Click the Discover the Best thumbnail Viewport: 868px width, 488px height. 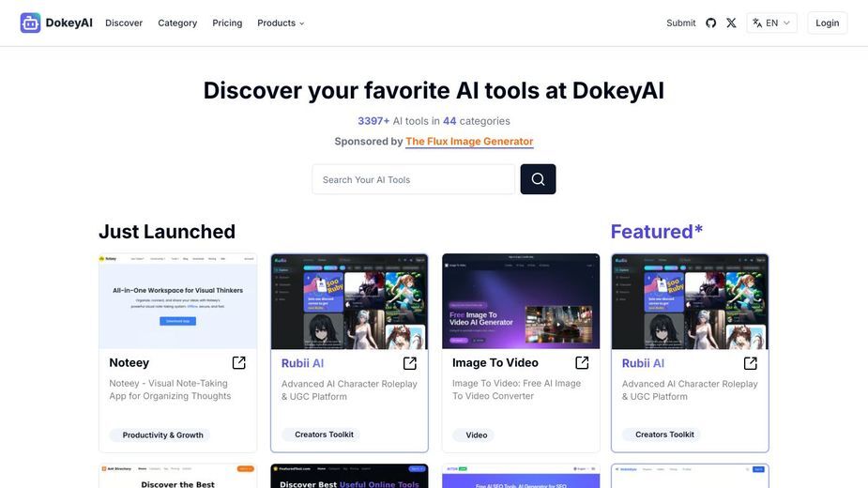(x=177, y=477)
